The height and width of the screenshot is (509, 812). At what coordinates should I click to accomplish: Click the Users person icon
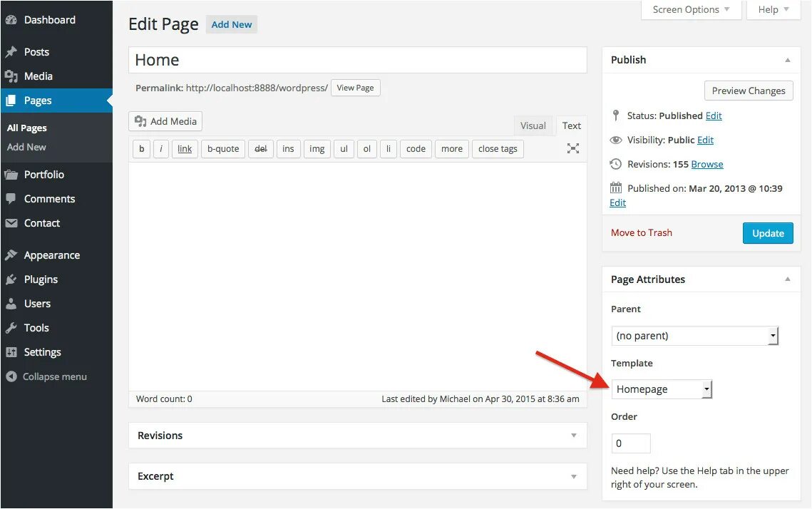[11, 304]
